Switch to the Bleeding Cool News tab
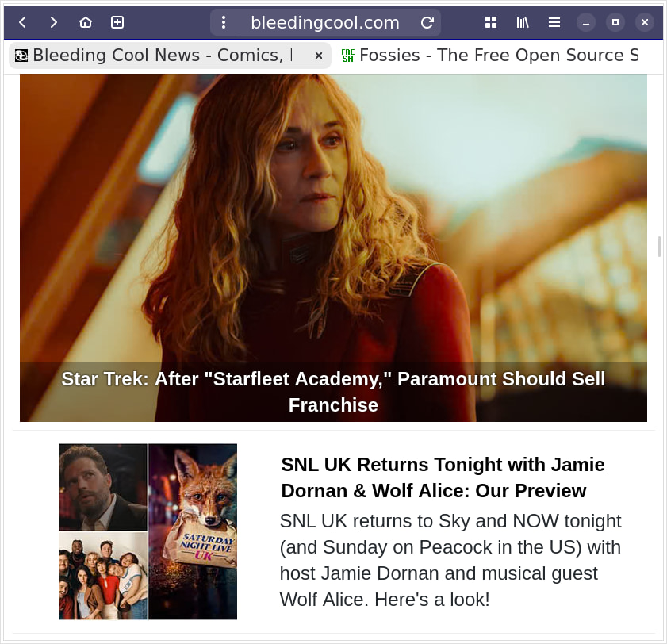Viewport: 667px width, 644px height. (159, 56)
